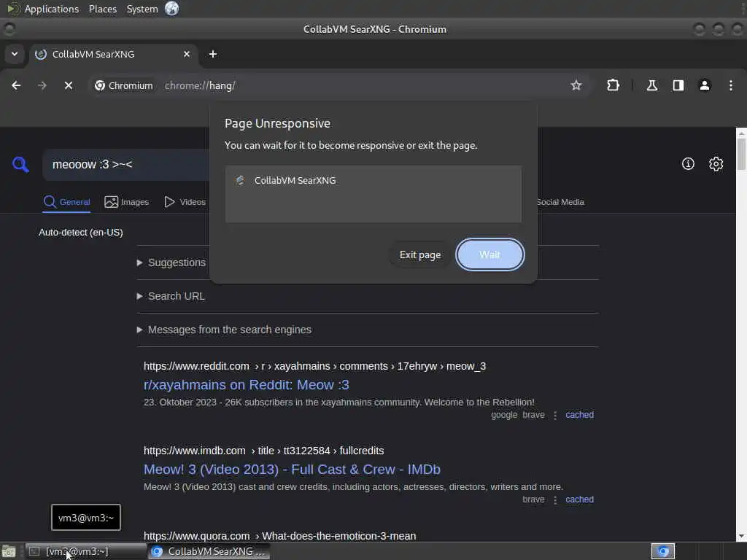Screen dimensions: 747x560
Task: Open Meow! 3 IMDb result link
Action: (x=292, y=470)
